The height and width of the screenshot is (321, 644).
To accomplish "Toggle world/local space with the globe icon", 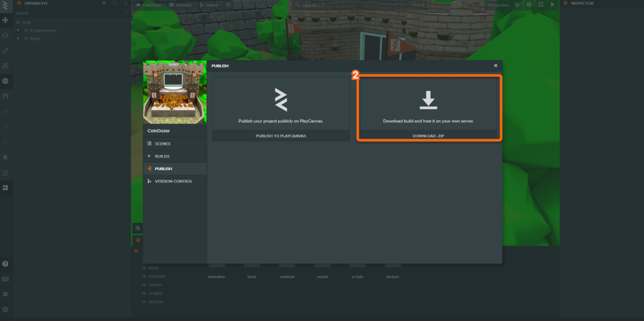I will [x=6, y=81].
